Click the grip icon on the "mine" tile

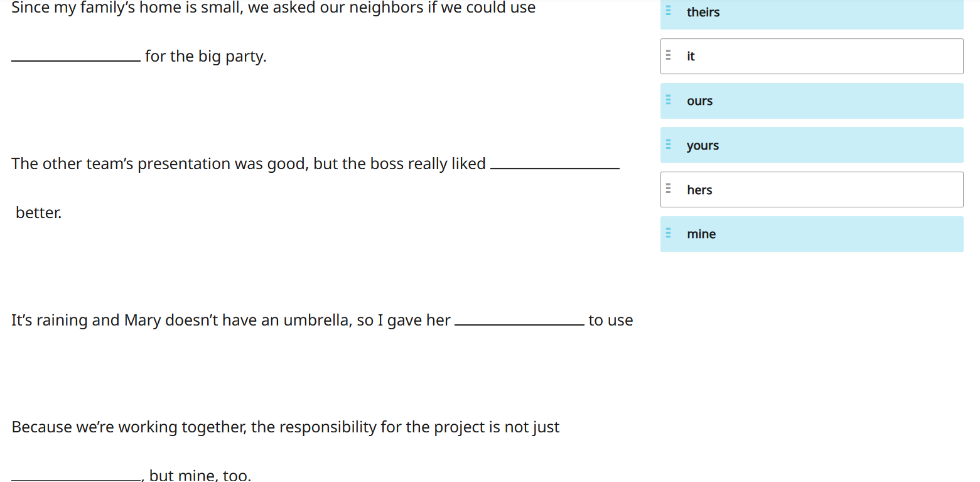coord(668,234)
